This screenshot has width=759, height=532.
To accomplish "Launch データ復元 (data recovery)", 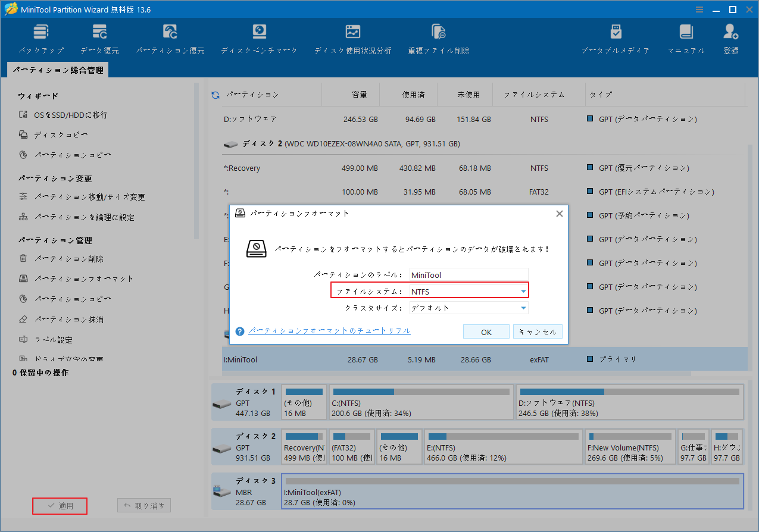I will 99,37.
